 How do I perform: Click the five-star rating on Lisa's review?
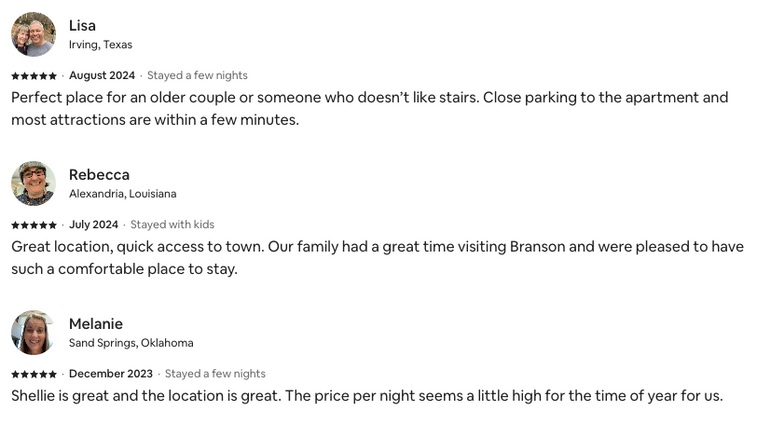pos(34,76)
